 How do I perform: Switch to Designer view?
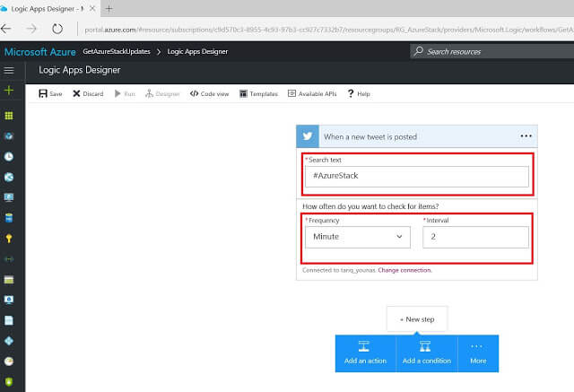pyautogui.click(x=162, y=94)
